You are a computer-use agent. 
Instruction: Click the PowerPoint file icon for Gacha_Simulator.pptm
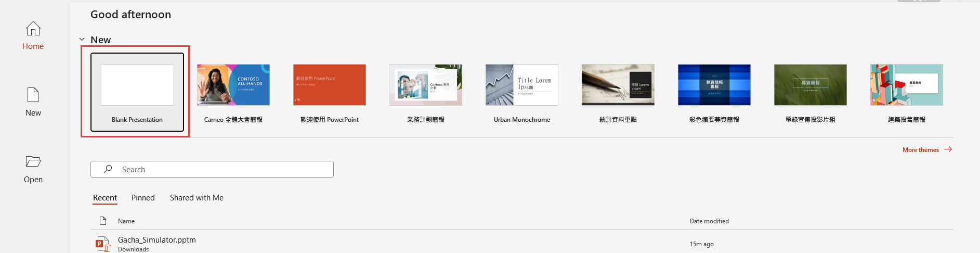click(x=103, y=244)
